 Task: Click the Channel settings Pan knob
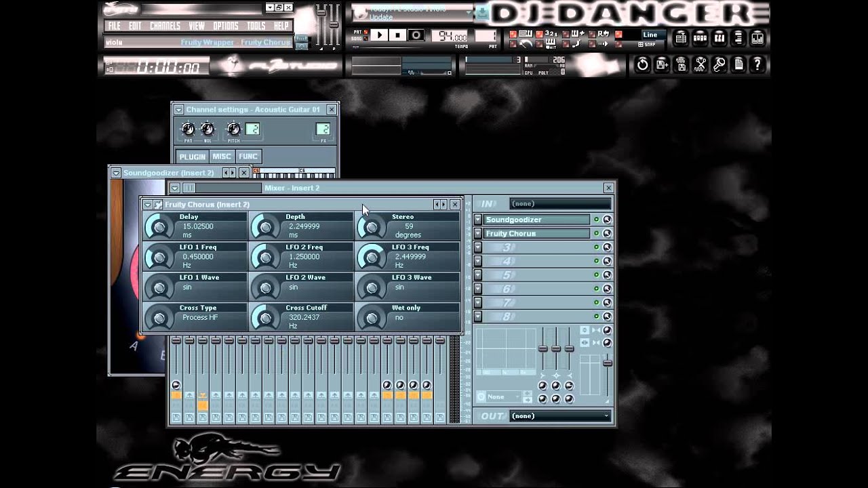188,129
